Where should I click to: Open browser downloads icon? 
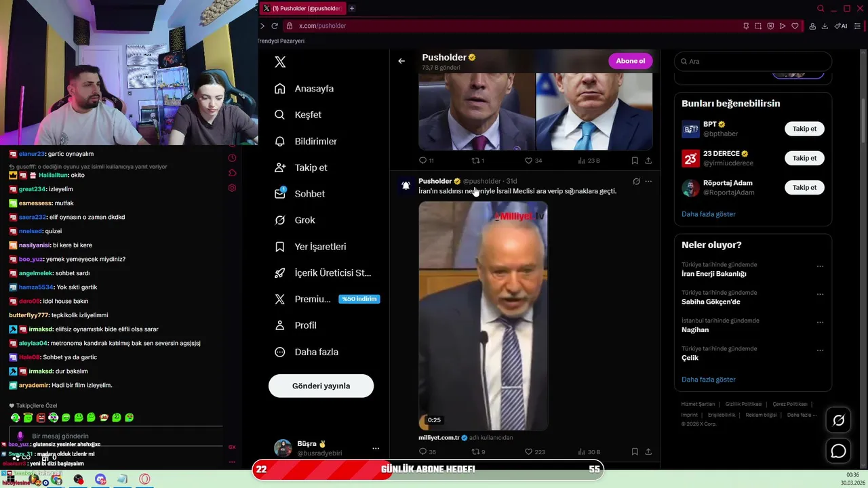pyautogui.click(x=825, y=26)
